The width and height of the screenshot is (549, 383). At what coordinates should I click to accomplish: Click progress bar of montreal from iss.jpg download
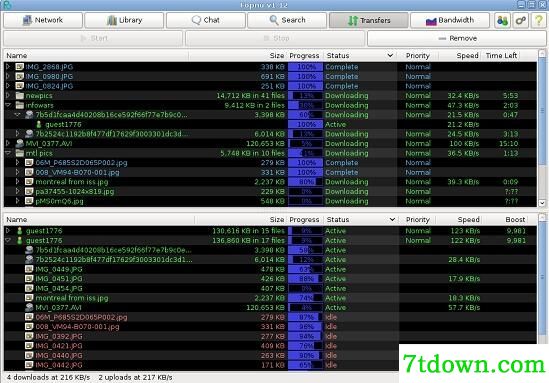click(x=305, y=182)
